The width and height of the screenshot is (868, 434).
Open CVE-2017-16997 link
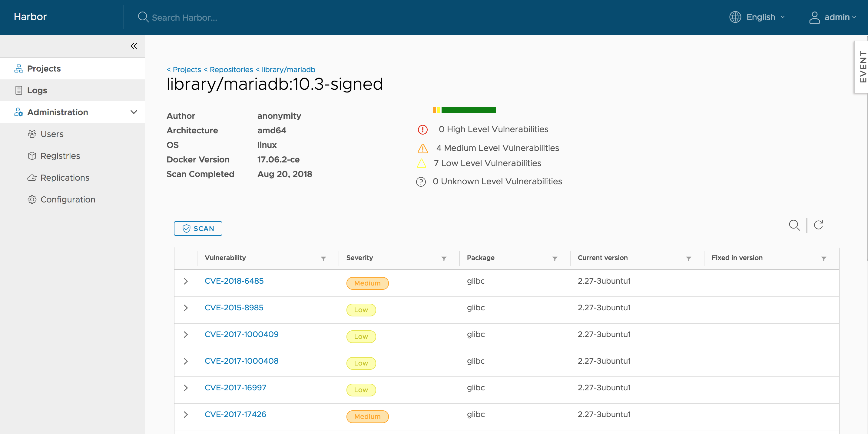click(235, 387)
